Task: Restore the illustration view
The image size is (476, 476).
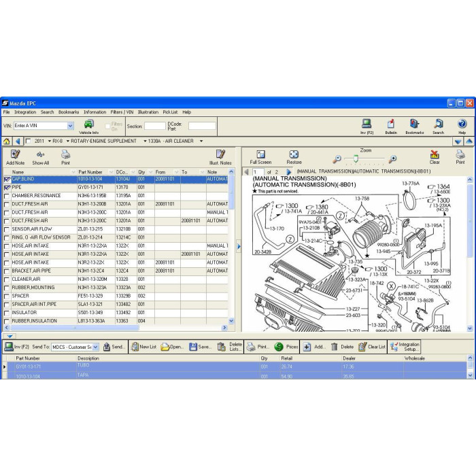Action: point(294,157)
